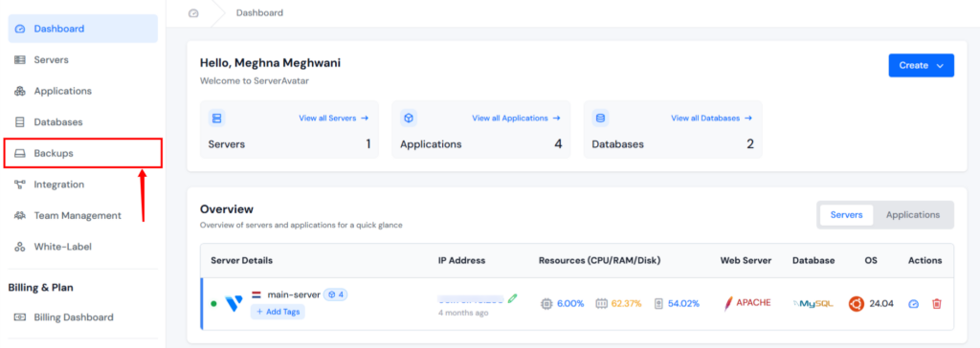The height and width of the screenshot is (348, 980).
Task: Click the Netherlands flag icon on main-server
Action: pyautogui.click(x=256, y=294)
